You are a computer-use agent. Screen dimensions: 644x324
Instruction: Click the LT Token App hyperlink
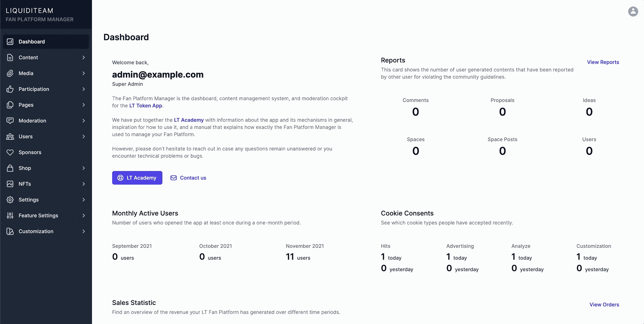click(x=146, y=106)
